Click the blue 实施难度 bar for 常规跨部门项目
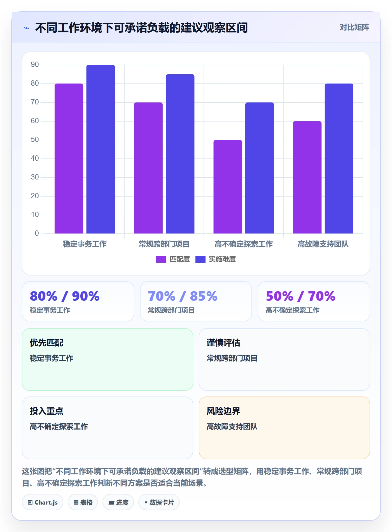The height and width of the screenshot is (532, 392). click(180, 154)
